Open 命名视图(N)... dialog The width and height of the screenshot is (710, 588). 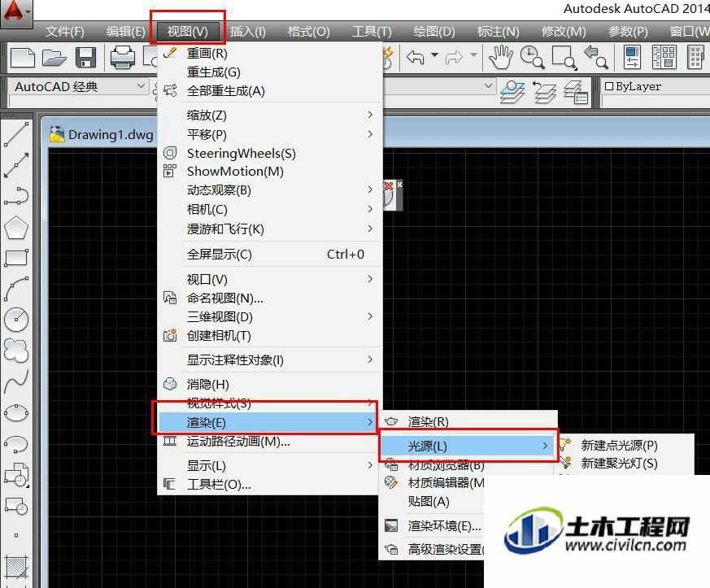(270, 298)
